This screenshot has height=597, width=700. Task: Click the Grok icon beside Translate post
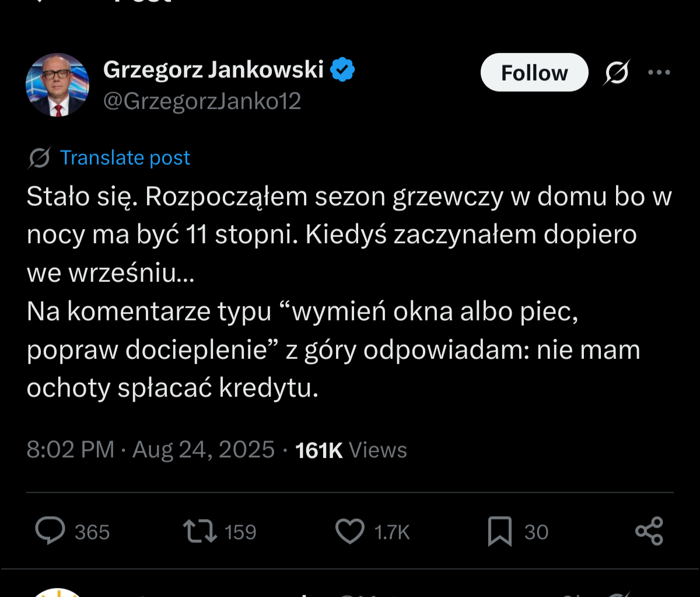point(39,158)
